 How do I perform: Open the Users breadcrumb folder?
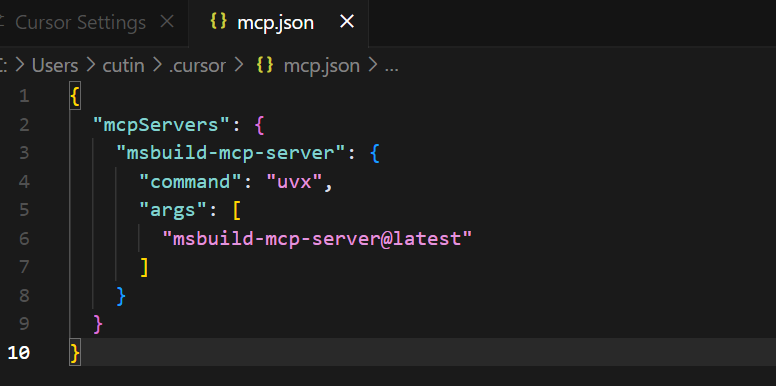point(55,66)
